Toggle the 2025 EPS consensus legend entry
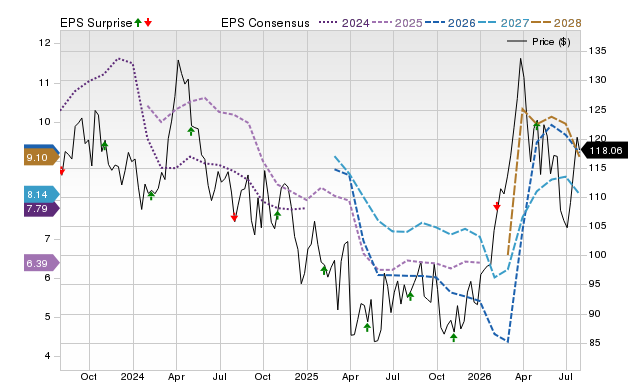This screenshot has height=382, width=640. pos(397,23)
